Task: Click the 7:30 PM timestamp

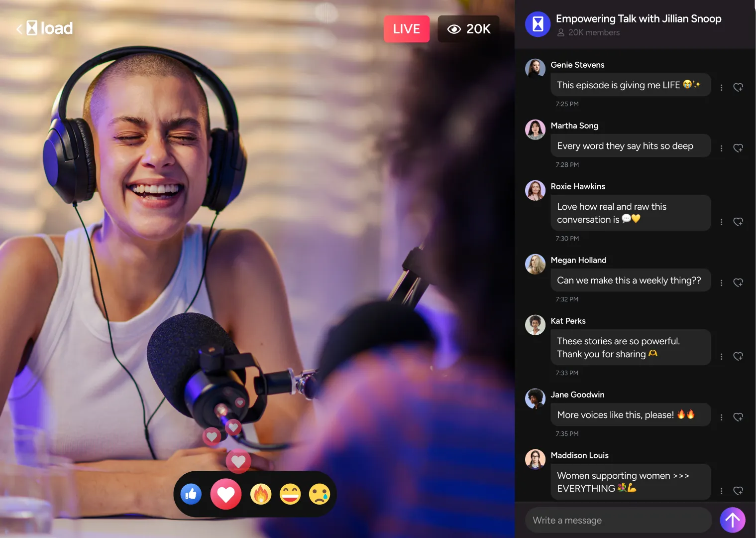Action: (x=567, y=239)
